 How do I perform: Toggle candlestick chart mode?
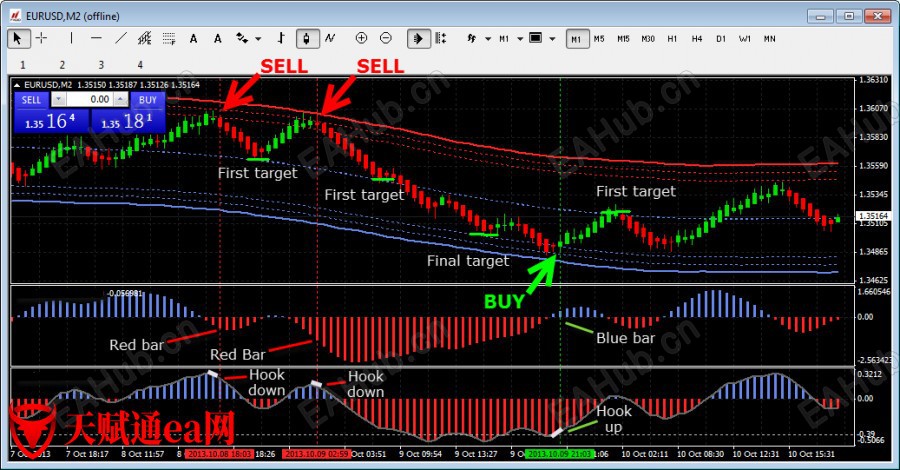[307, 38]
